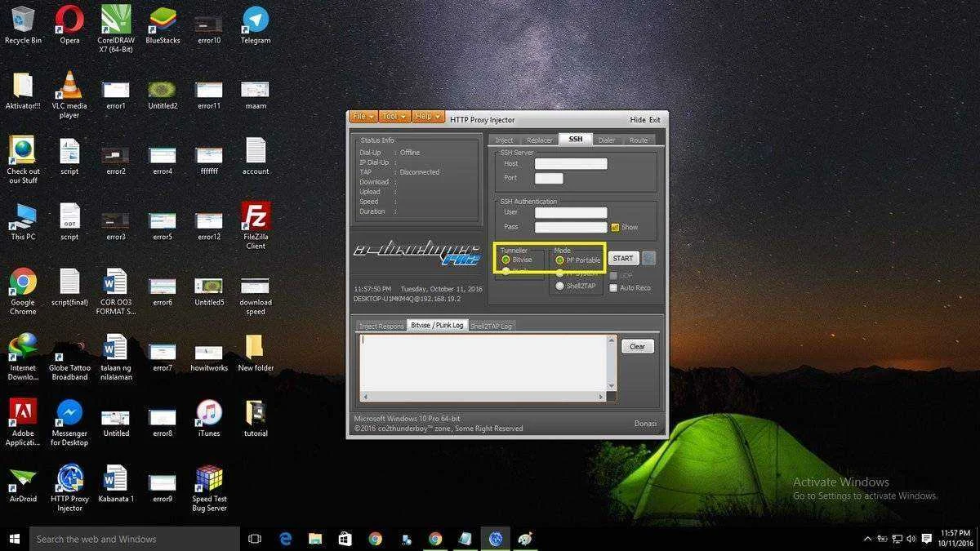Screen dimensions: 980x551
Task: Open the File dropdown menu
Action: (363, 117)
